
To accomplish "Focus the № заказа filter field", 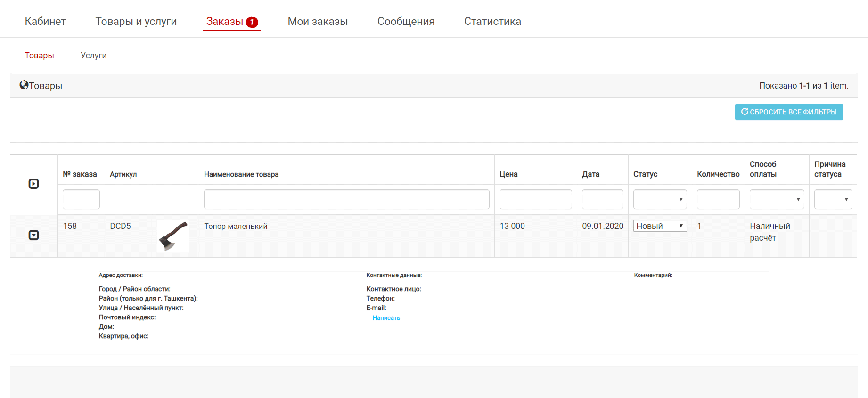I will pyautogui.click(x=81, y=199).
